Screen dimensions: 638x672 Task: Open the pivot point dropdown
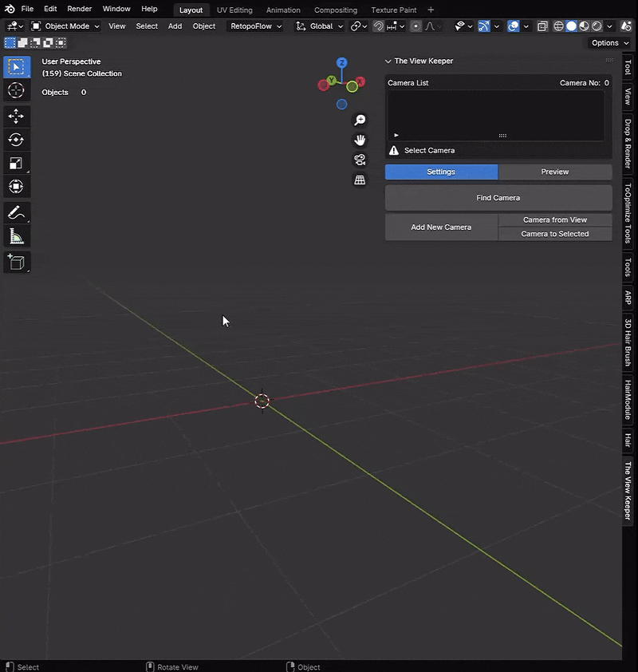point(359,26)
